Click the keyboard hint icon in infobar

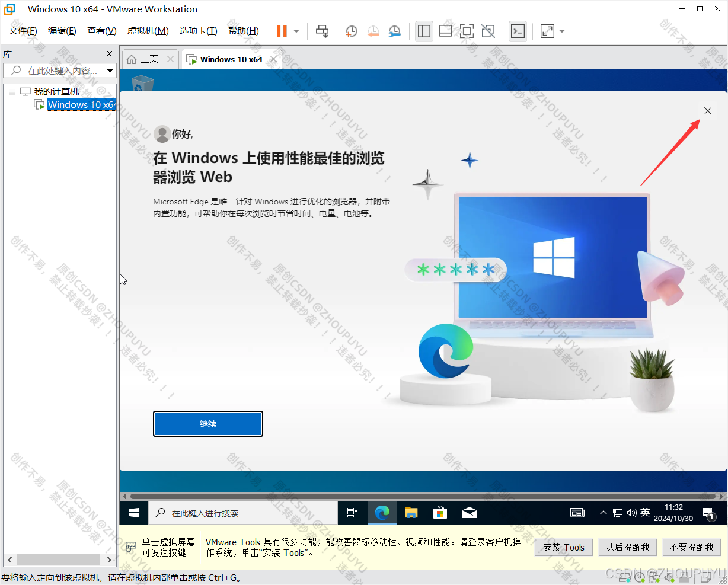click(x=130, y=547)
